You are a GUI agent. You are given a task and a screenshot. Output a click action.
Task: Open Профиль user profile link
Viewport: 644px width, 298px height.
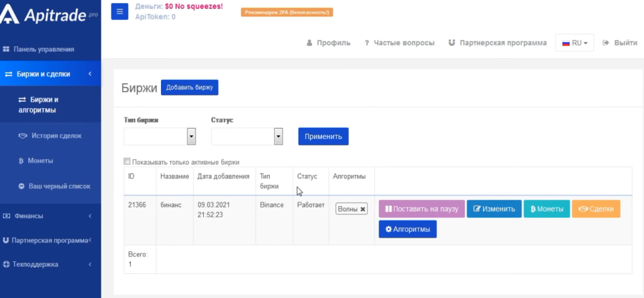click(x=328, y=43)
